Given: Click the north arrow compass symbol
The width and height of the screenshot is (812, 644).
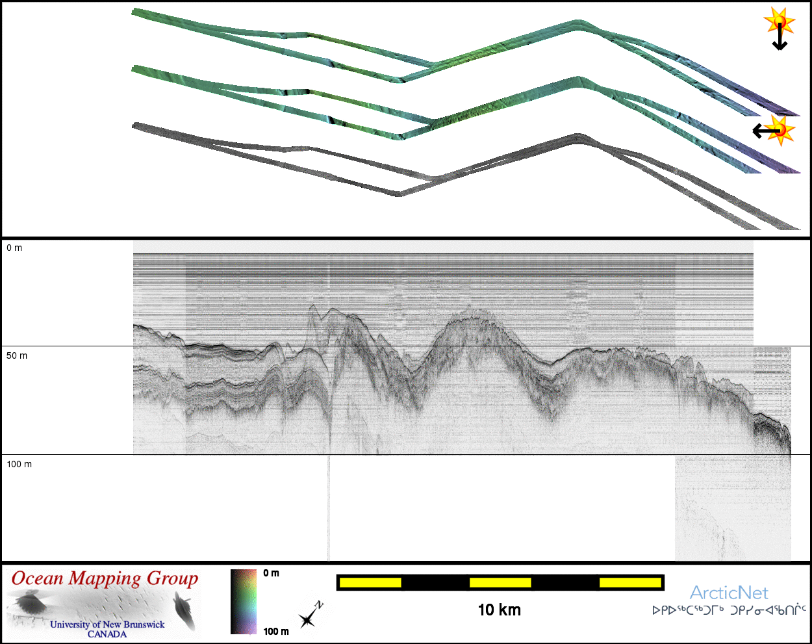Looking at the screenshot, I should coord(310,615).
